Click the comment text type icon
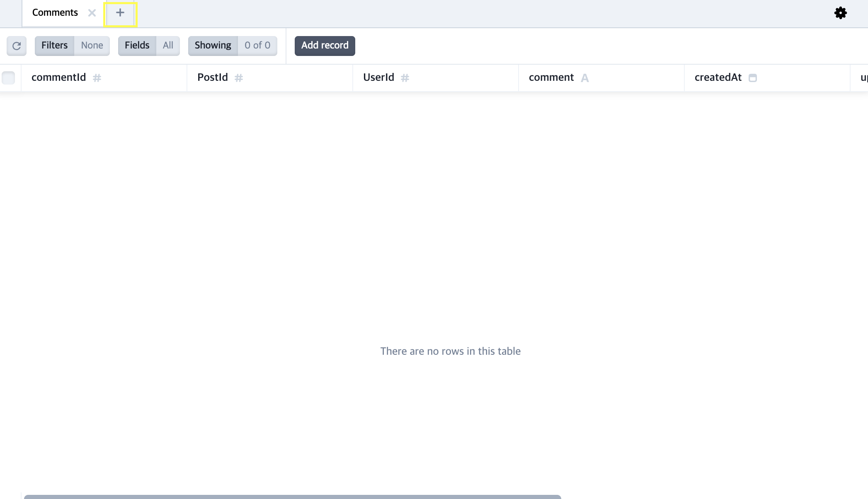 pos(584,78)
